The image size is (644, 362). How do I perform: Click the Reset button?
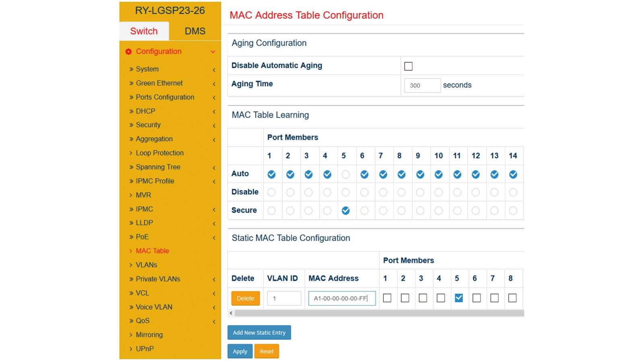pyautogui.click(x=266, y=352)
